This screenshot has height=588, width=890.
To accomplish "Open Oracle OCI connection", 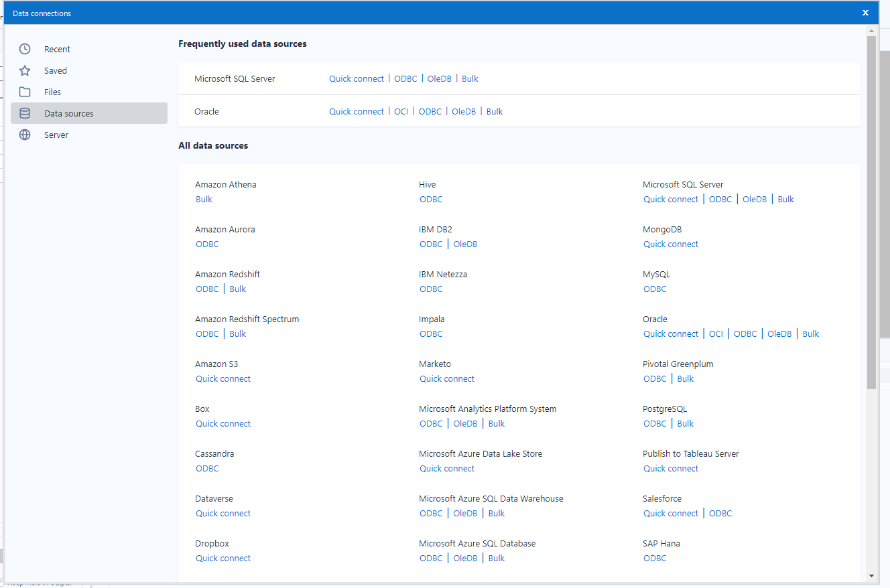I will pos(401,111).
